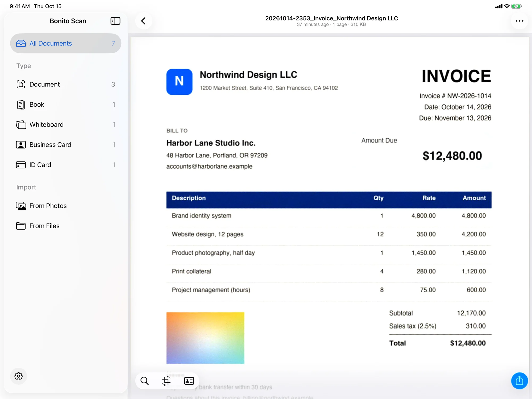Tap the Harbor Lane Studio Inc. name
This screenshot has height=399, width=532.
coord(211,143)
